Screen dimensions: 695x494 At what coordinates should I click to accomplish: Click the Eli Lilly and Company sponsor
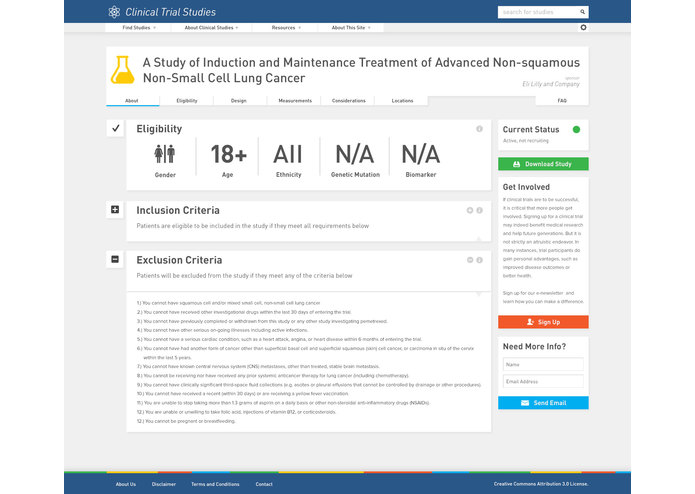(x=551, y=84)
